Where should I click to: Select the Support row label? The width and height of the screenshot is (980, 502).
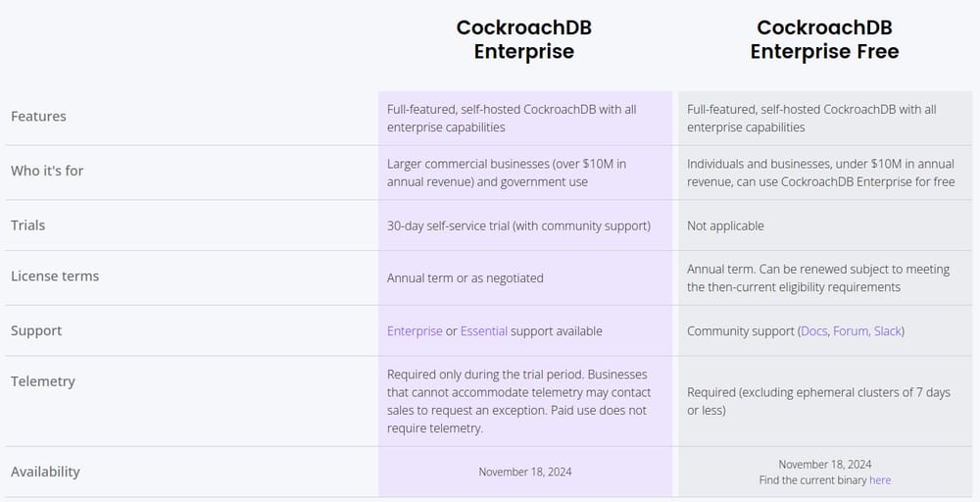36,331
